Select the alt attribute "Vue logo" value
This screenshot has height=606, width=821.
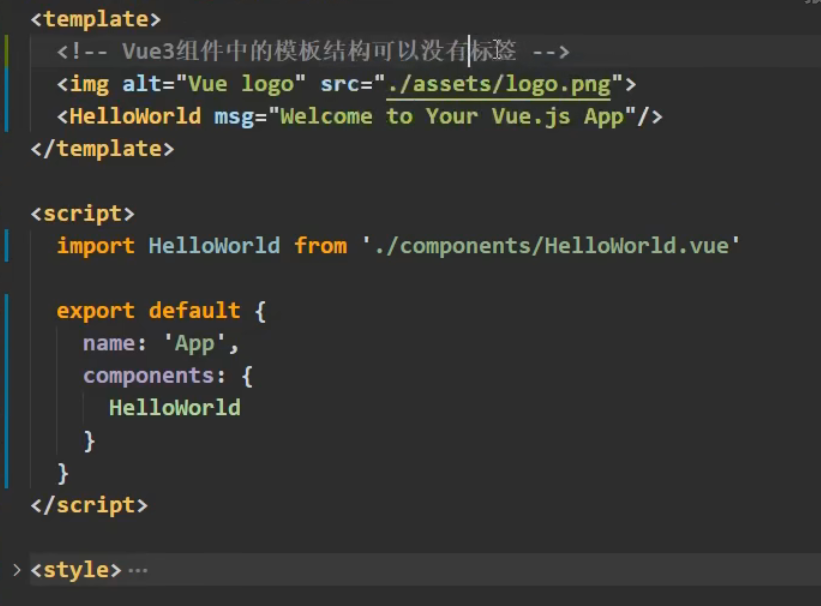[x=241, y=84]
